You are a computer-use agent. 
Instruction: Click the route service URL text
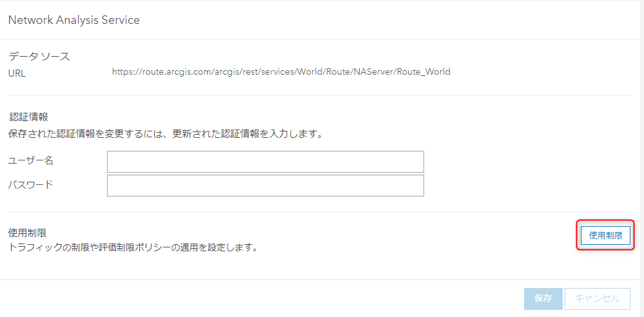281,72
